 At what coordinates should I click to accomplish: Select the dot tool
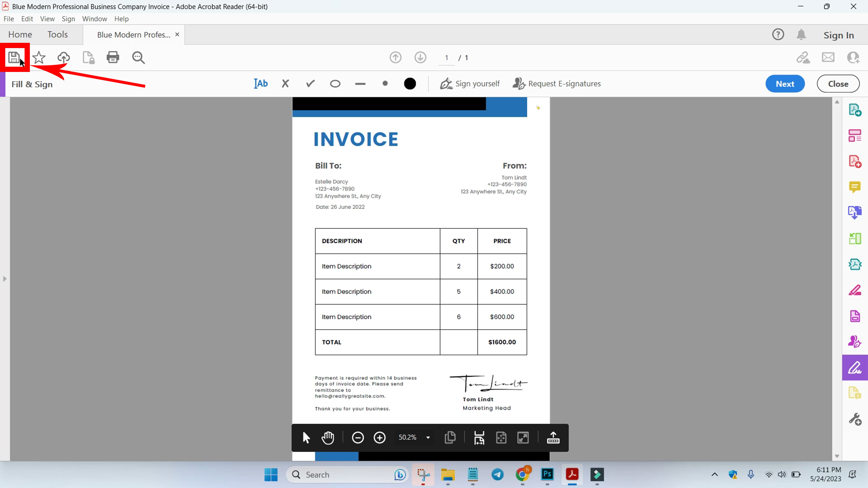385,84
